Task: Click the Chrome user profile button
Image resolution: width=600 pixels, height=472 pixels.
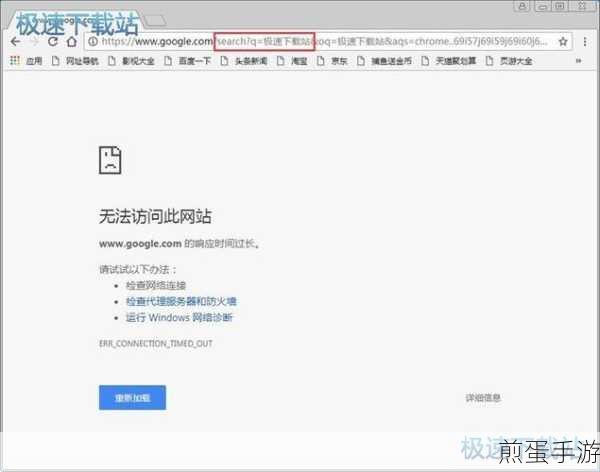Action: (x=522, y=6)
